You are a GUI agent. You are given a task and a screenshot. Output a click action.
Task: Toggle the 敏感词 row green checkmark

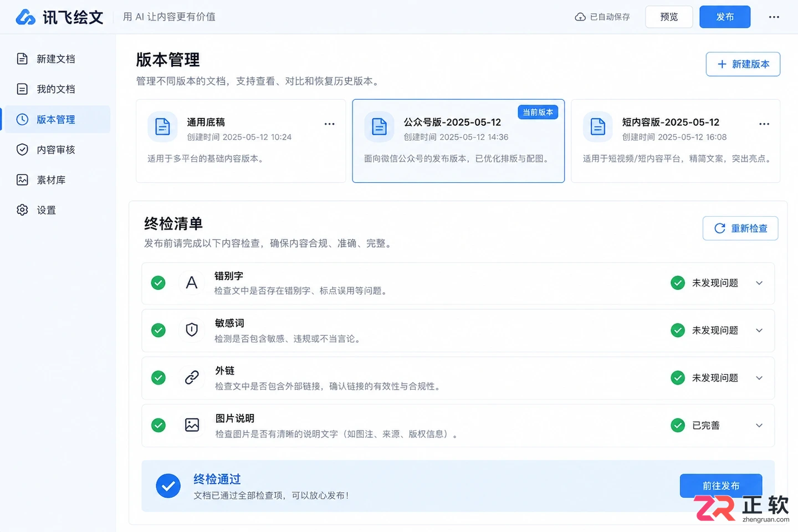click(158, 330)
